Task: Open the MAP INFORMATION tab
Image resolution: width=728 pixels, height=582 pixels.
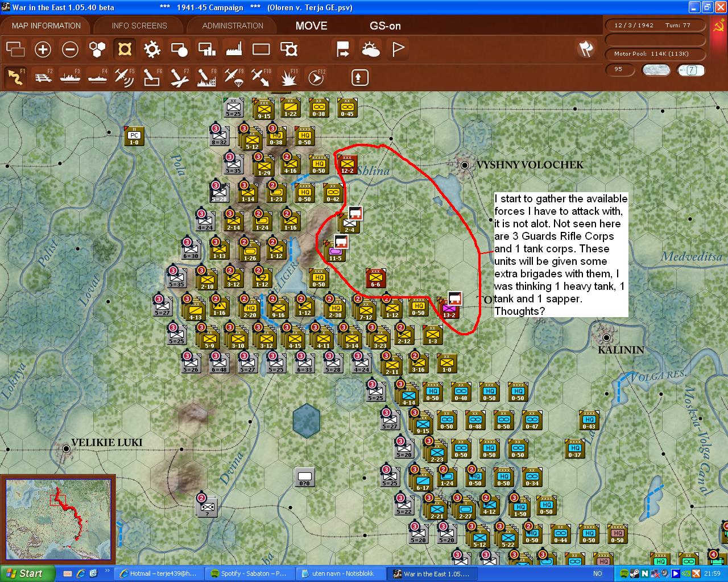Action: click(46, 26)
